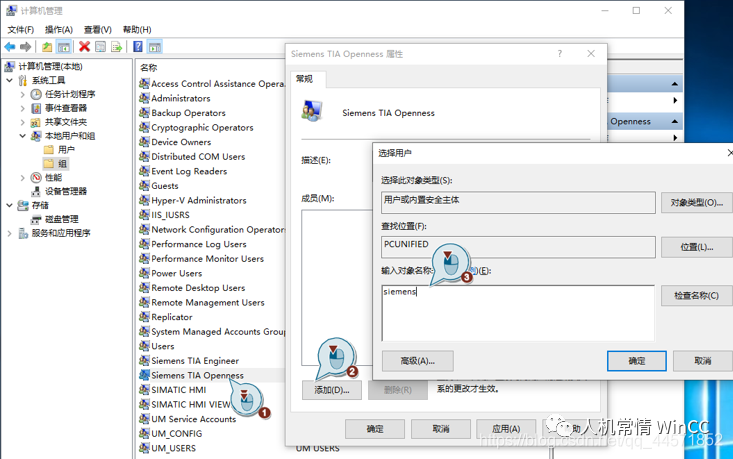Screen dimensions: 733x459
Task: Click 取消 in 选择用户 dialog
Action: point(703,361)
